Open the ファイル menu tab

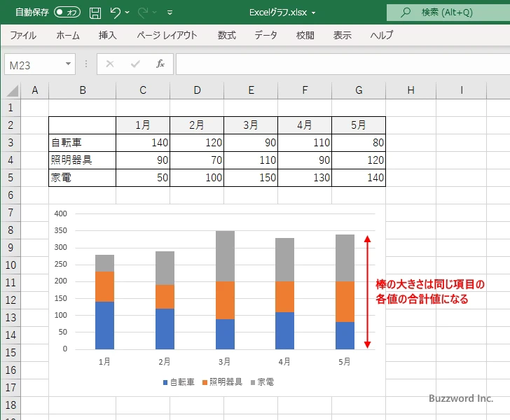click(23, 35)
